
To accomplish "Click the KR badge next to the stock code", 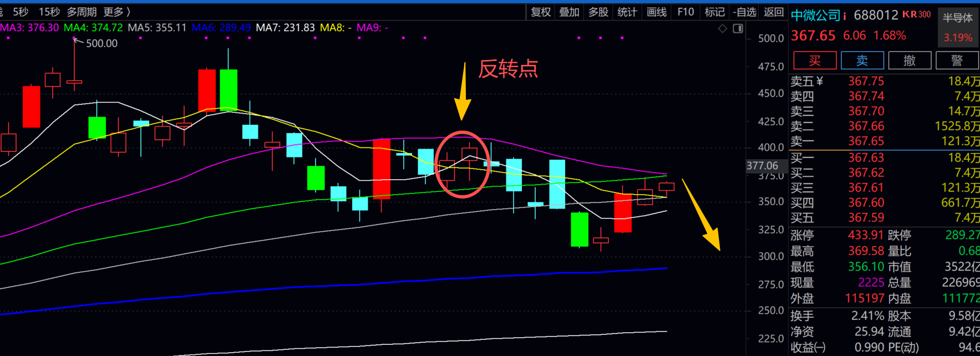I will click(910, 14).
